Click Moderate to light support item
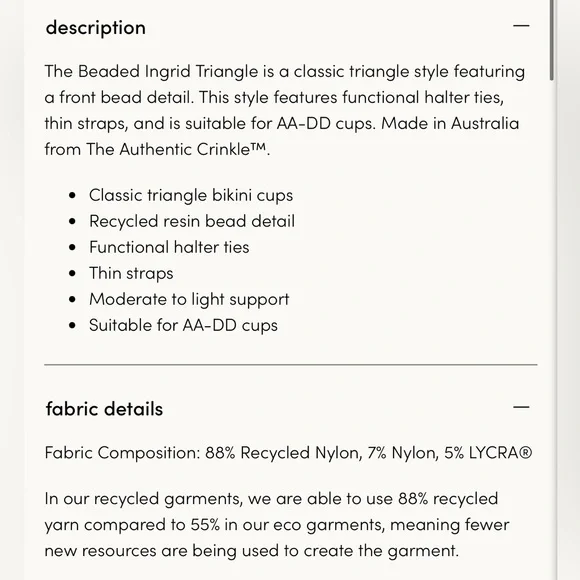Screen dimensions: 580x580 click(x=189, y=300)
